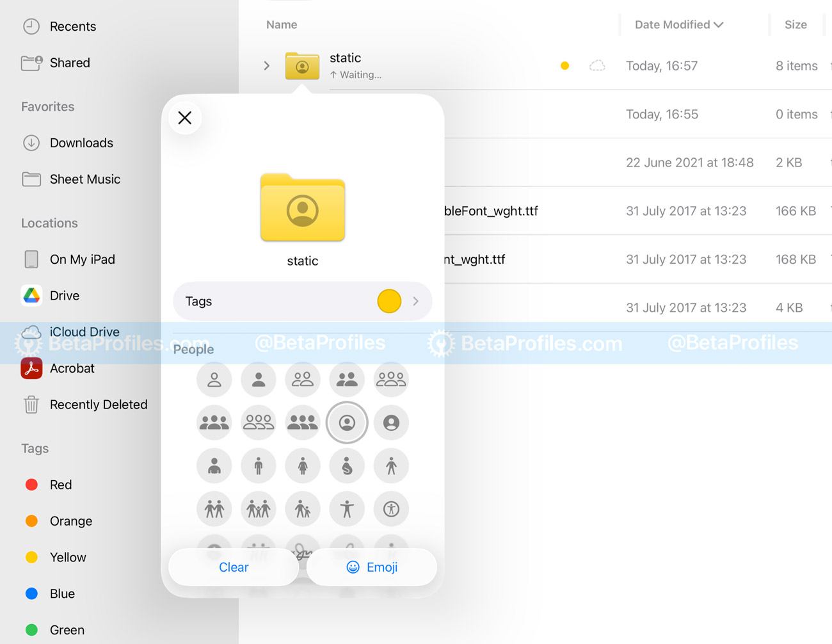832x644 pixels.
Task: Choose the standing man figure icon
Action: 259,466
